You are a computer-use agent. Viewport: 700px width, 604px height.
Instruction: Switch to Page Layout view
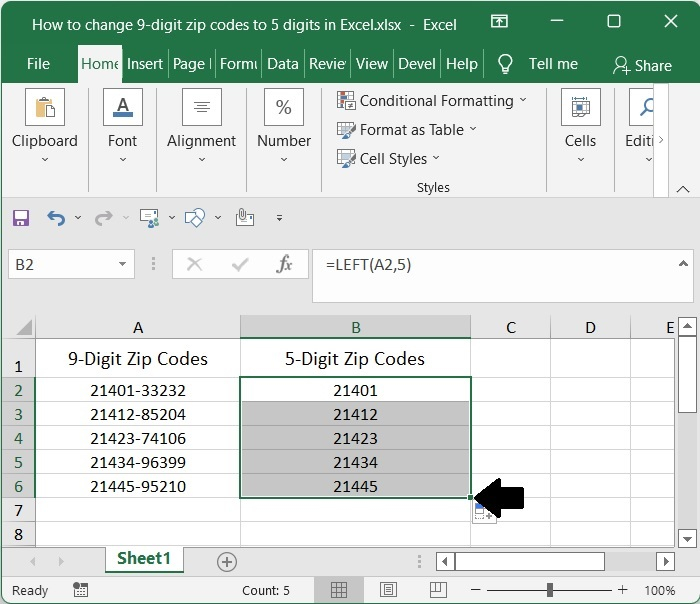pos(388,590)
